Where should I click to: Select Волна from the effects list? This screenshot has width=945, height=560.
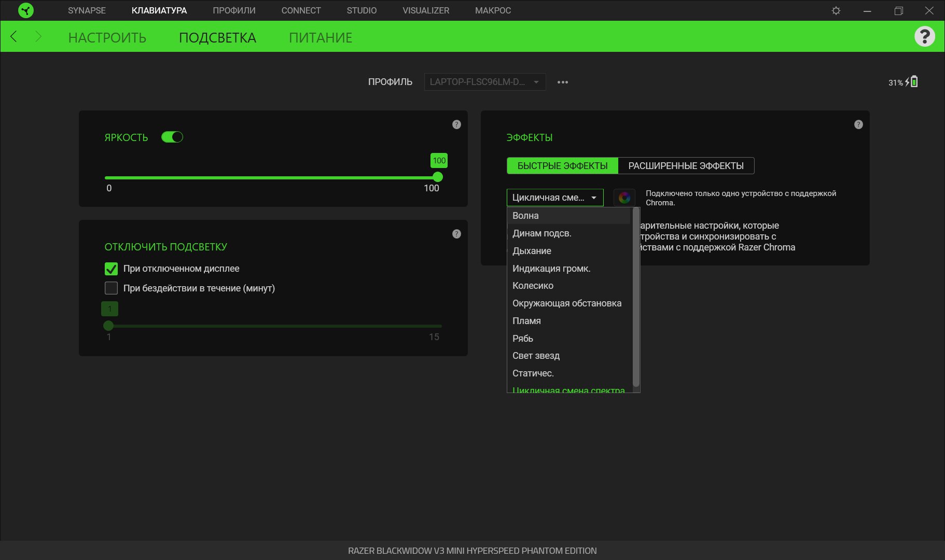tap(568, 216)
